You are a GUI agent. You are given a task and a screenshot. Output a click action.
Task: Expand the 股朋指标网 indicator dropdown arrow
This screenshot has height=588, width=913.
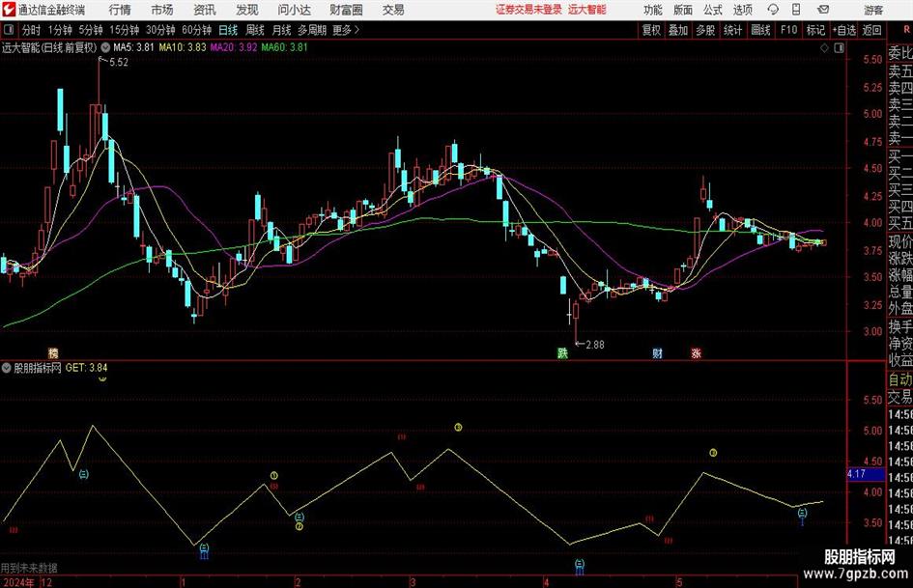[x=7, y=367]
